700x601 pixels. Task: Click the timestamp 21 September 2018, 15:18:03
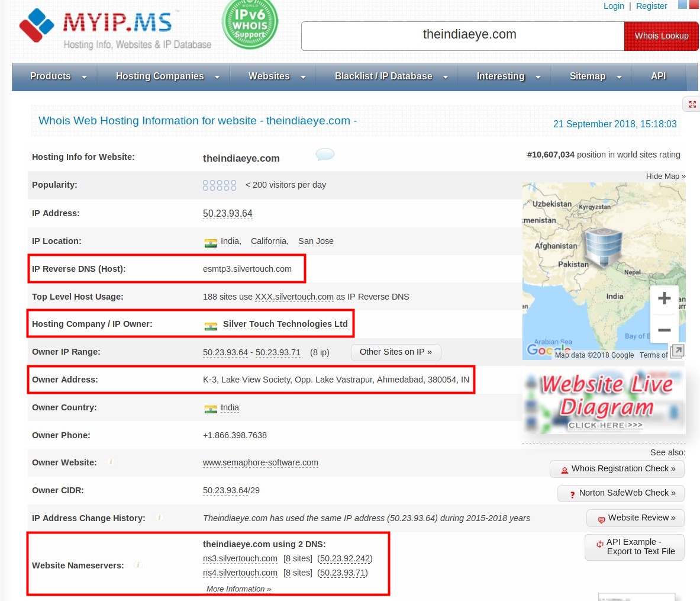615,124
